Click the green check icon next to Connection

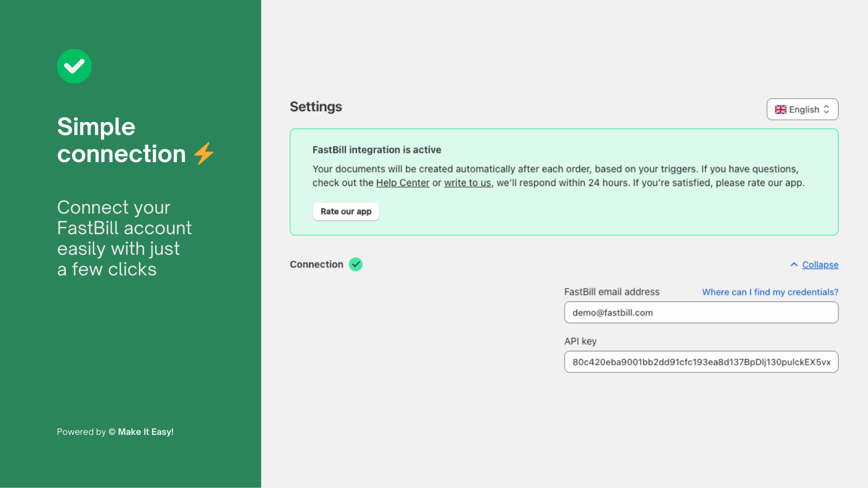click(x=356, y=264)
